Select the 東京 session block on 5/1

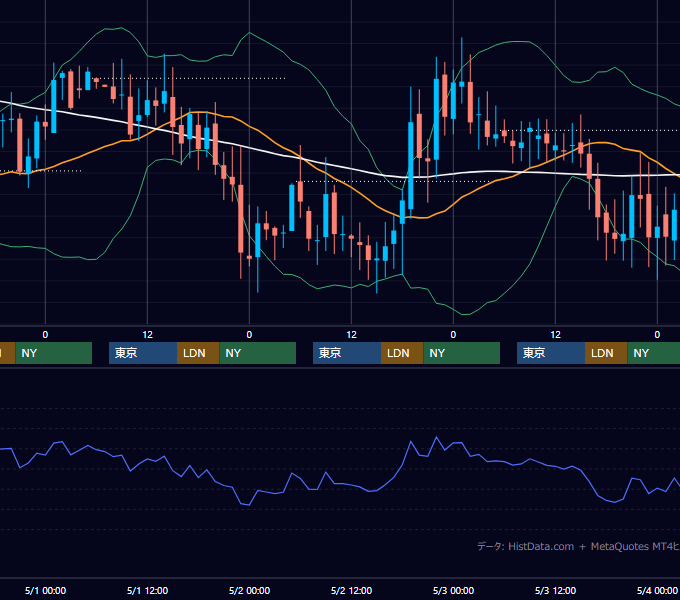143,353
